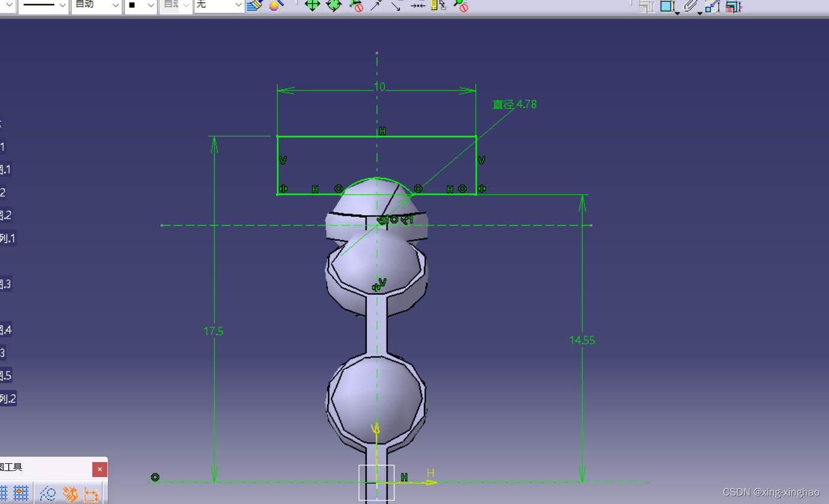Select the Graphic Properties paintbrush wizard icon
829x504 pixels.
[x=254, y=6]
